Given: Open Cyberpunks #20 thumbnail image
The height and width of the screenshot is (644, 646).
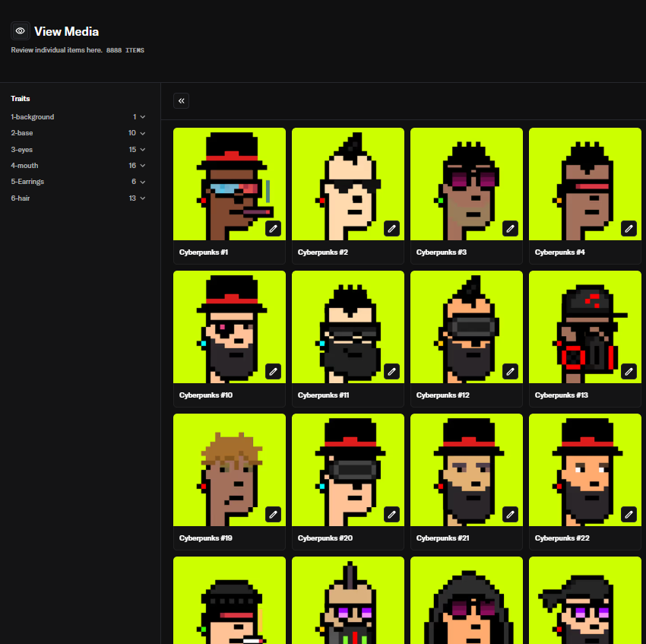Looking at the screenshot, I should [x=348, y=470].
